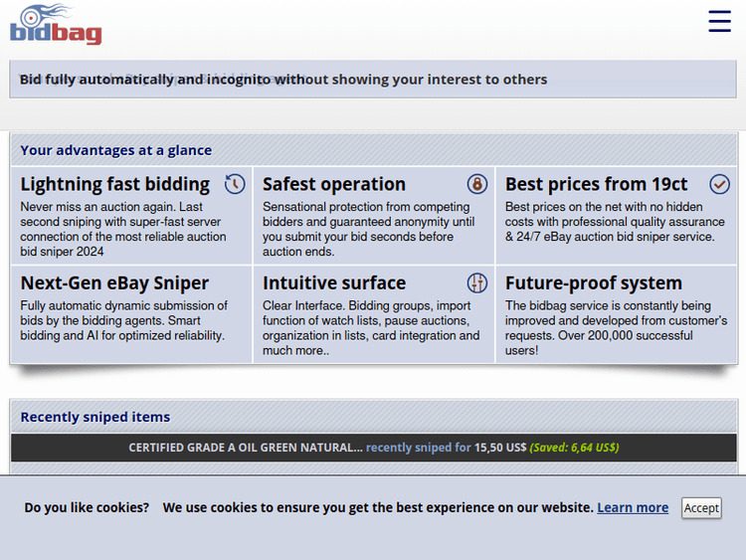Click the Recently sniped items header
This screenshot has height=560, width=746.
coord(95,417)
